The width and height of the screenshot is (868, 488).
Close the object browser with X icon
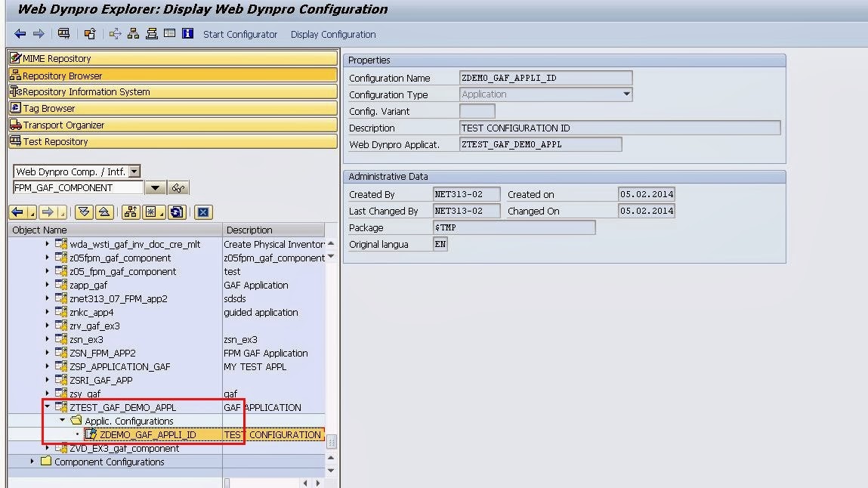[x=203, y=212]
